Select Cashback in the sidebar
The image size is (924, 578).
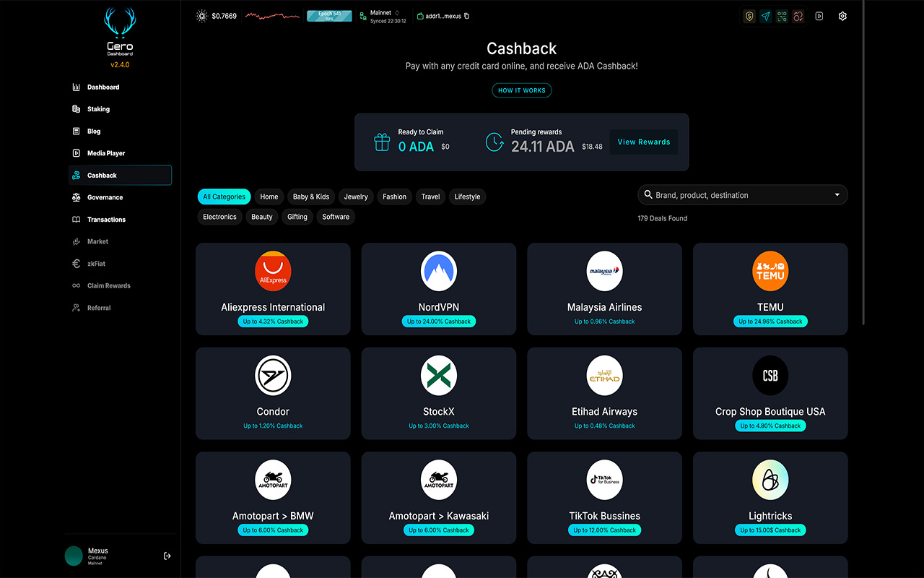point(120,176)
